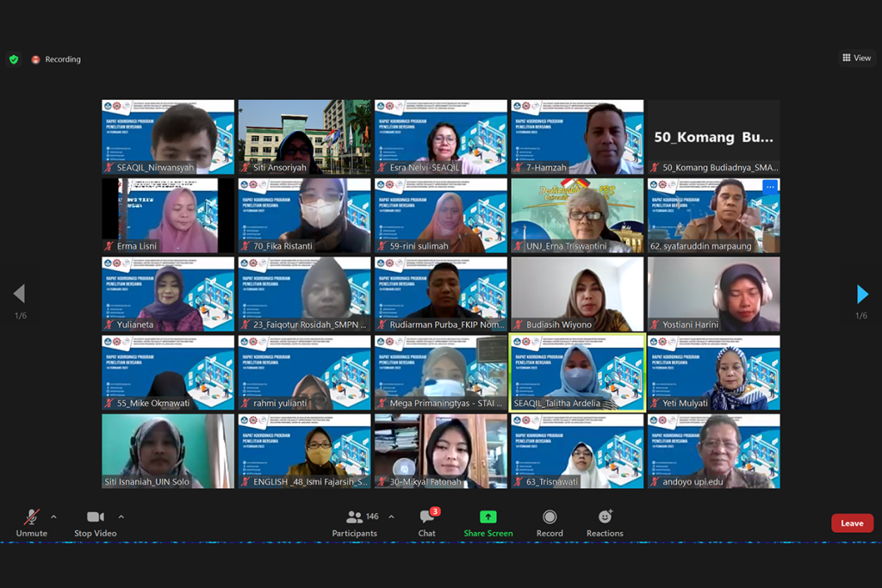Image resolution: width=882 pixels, height=588 pixels.
Task: Click the Unmute microphone icon
Action: point(31,517)
